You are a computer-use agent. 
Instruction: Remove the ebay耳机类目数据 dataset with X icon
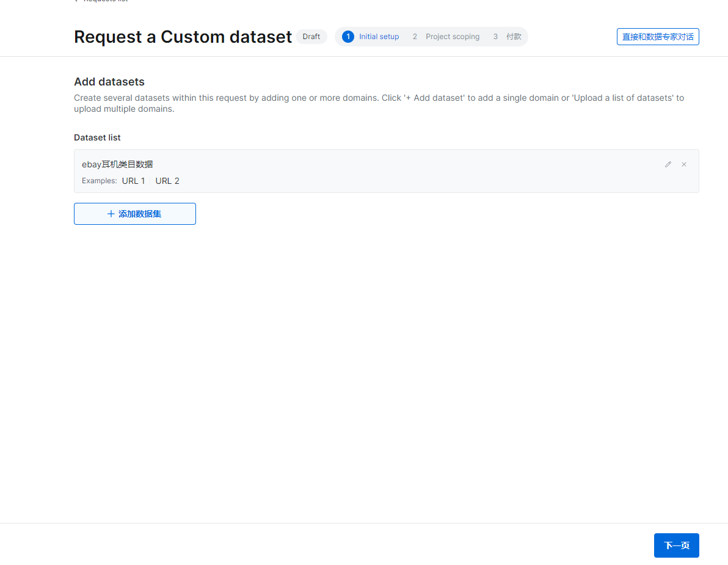684,164
